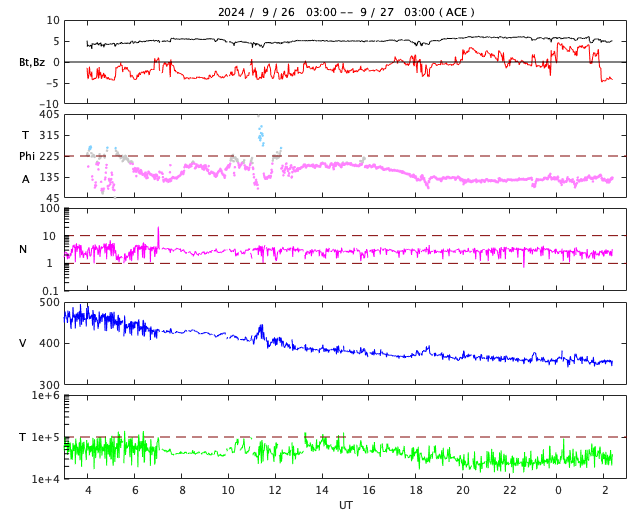Viewport: 640px width, 512px height.
Task: Click the 'N' density panel label
Action: click(x=23, y=249)
